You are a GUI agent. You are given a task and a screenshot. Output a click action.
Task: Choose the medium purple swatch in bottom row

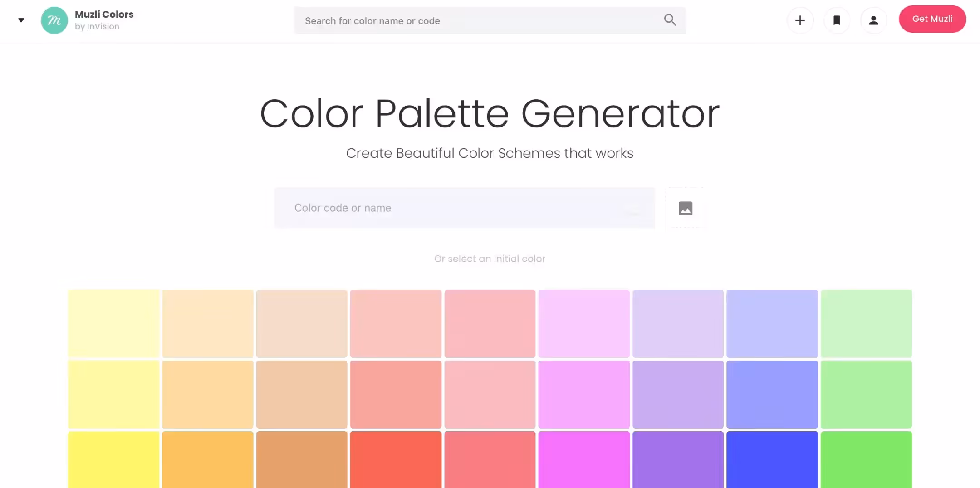click(678, 459)
